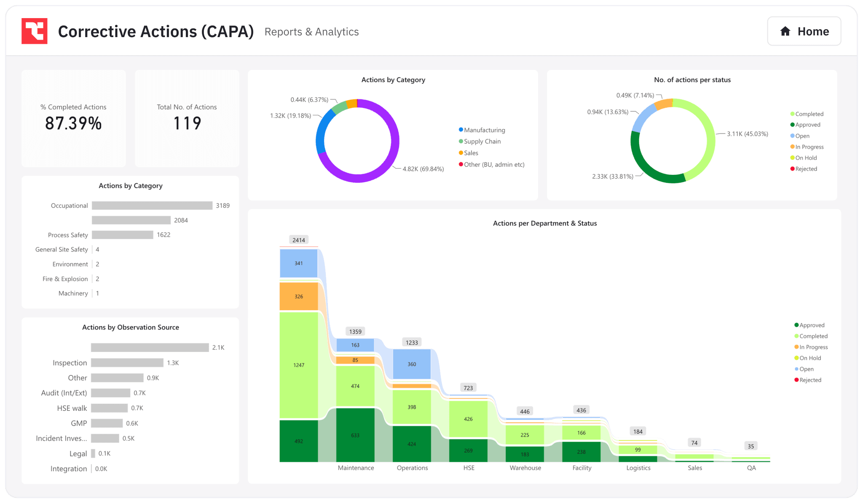This screenshot has width=863, height=504.
Task: Click the 3.11K (45.03%) donut label
Action: pos(748,134)
